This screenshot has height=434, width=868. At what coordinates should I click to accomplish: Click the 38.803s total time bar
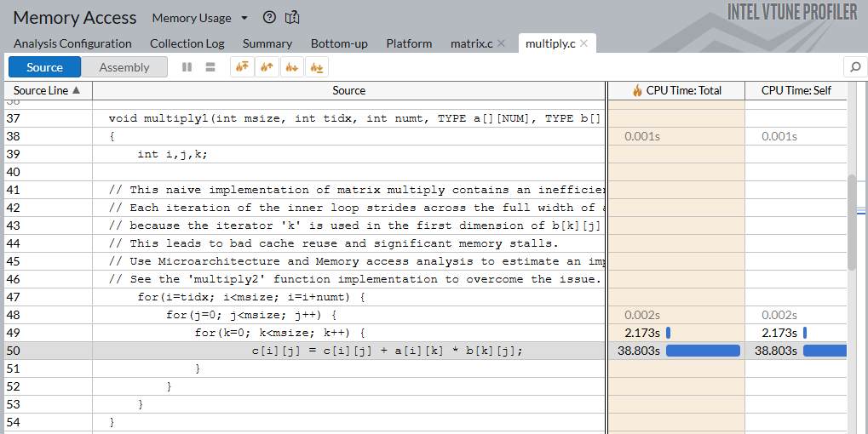point(703,351)
